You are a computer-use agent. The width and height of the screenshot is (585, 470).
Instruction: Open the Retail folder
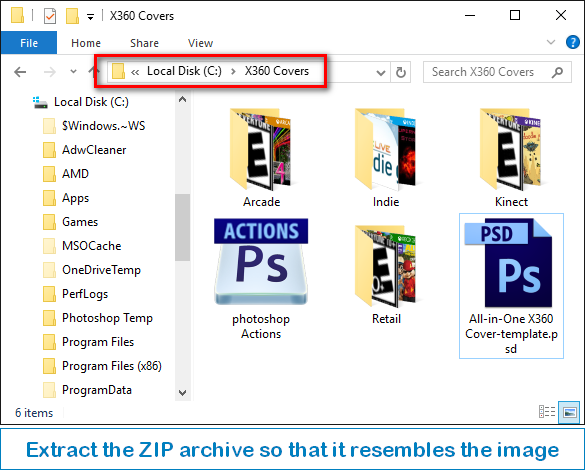click(x=386, y=275)
